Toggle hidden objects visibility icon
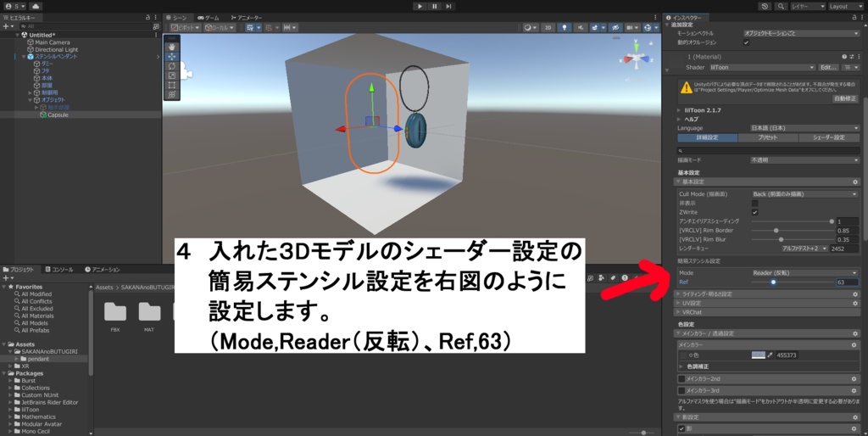Screen dimensions: 868x436 (615, 28)
